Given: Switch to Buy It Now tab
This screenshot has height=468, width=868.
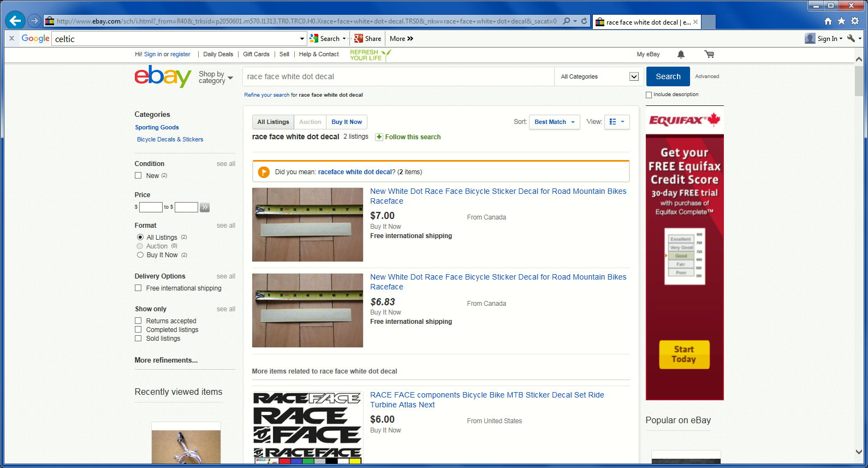Looking at the screenshot, I should [347, 122].
